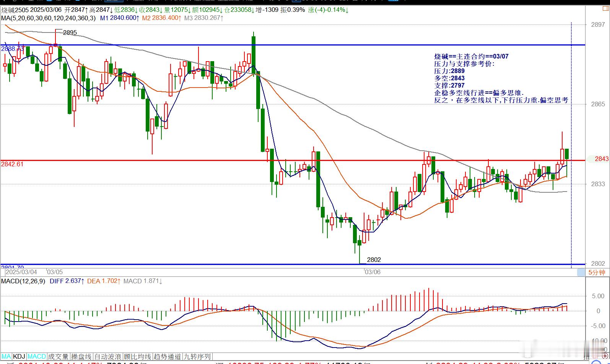Image resolution: width=610 pixels, height=364 pixels.
Task: Click the 03/06 date marker
Action: [373, 272]
